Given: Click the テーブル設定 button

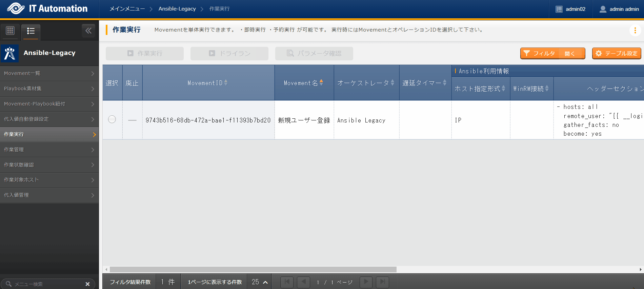Looking at the screenshot, I should point(616,53).
